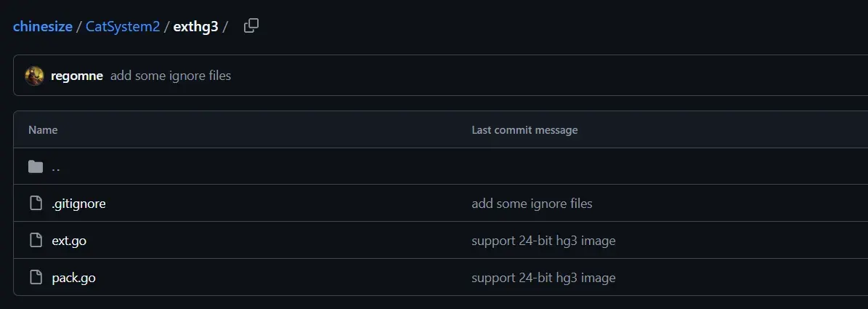868x309 pixels.
Task: Navigate up via the '..' parent directory entry
Action: 56,166
